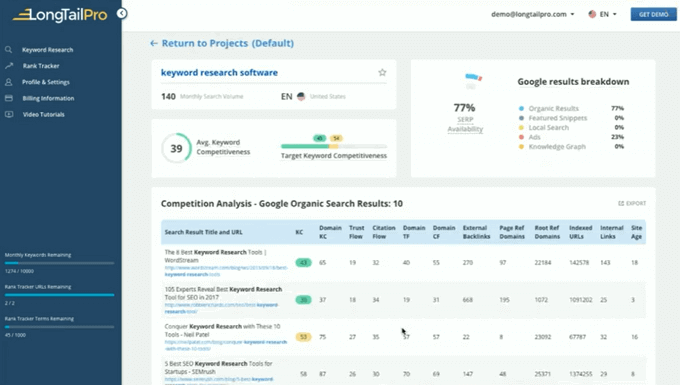Open Rank Tracker in the sidebar
Screen dimensions: 680x385
pyautogui.click(x=41, y=66)
